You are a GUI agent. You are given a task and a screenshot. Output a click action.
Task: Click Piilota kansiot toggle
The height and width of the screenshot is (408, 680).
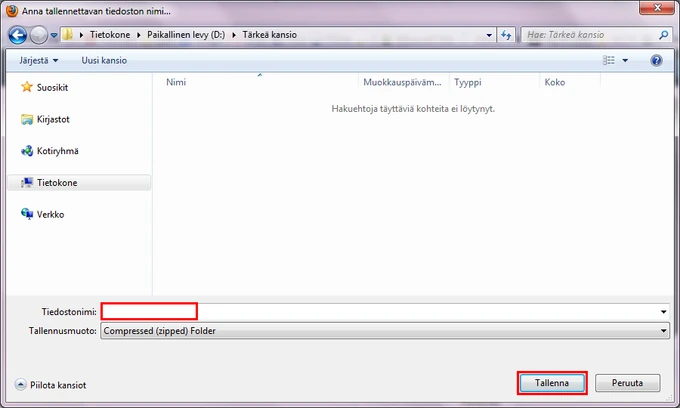(50, 385)
